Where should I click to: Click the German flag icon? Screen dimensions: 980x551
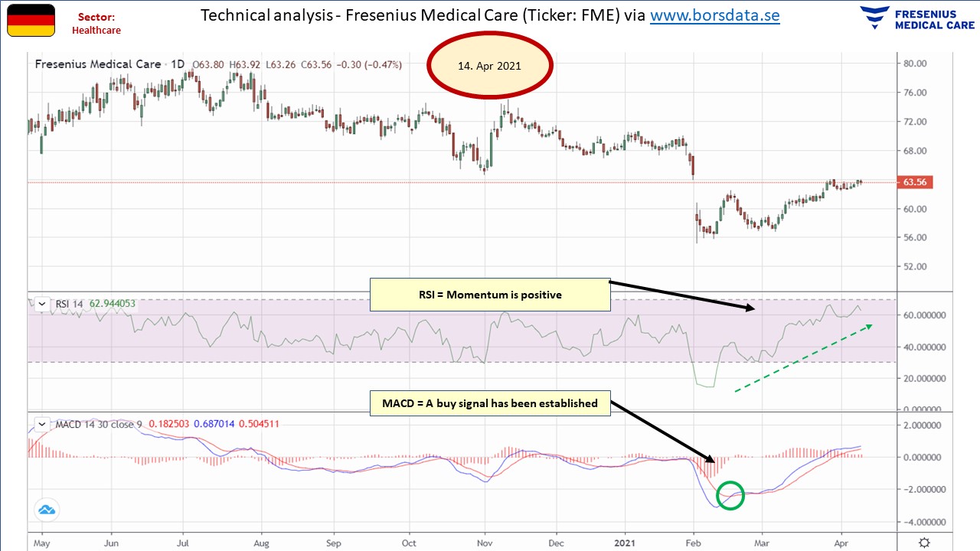[x=31, y=21]
